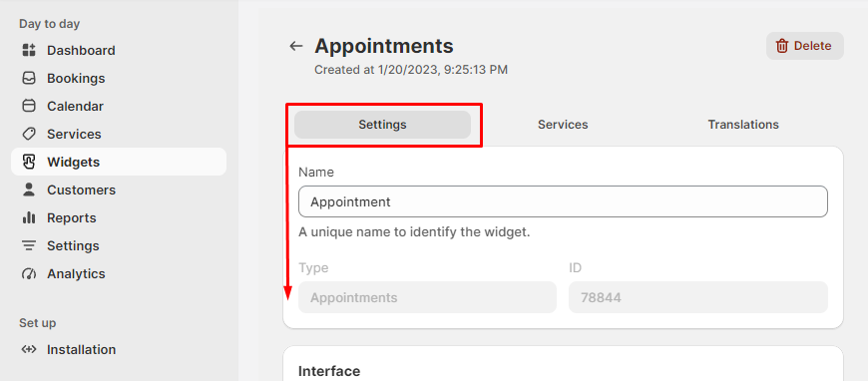868x381 pixels.
Task: Click the Analytics gauge icon
Action: tap(29, 273)
